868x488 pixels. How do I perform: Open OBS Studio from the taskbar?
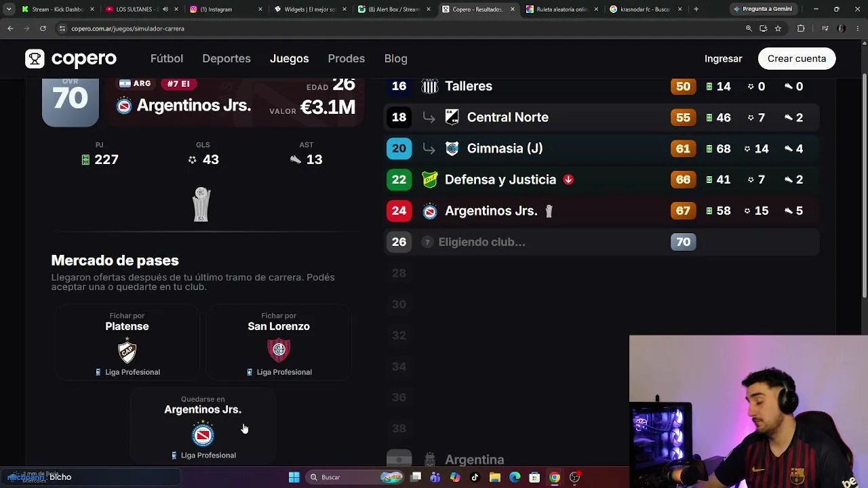click(575, 477)
